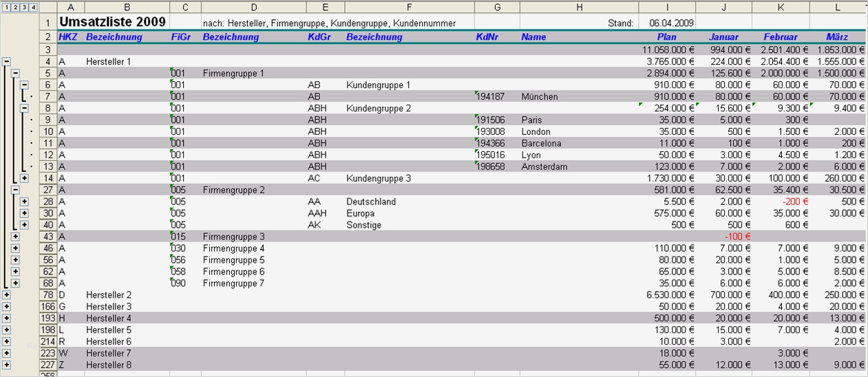The width and height of the screenshot is (868, 377).
Task: Click the Lyon cell
Action: (579, 155)
